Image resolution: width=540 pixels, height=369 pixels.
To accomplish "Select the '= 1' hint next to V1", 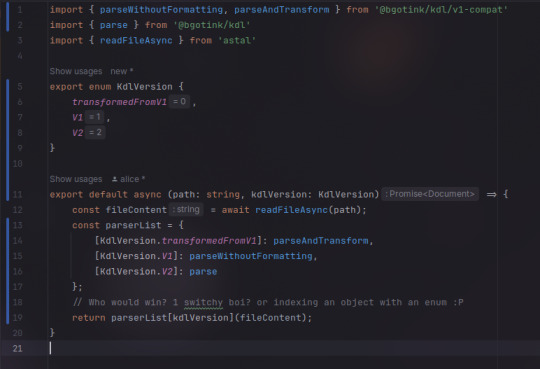I will [x=95, y=117].
